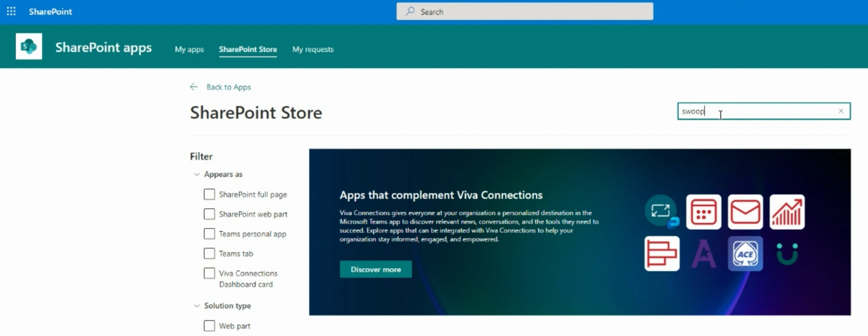Click the store search field containing swoop
868x336 pixels.
pyautogui.click(x=764, y=111)
